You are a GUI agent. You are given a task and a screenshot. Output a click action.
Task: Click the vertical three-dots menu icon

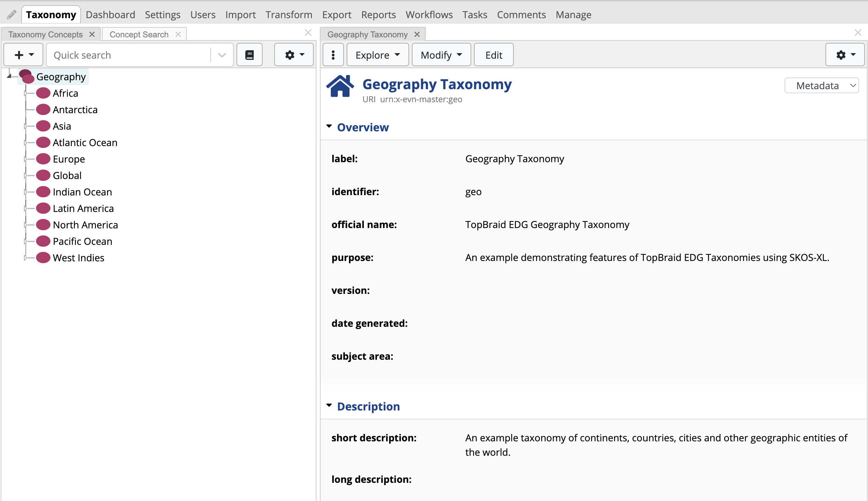coord(332,55)
